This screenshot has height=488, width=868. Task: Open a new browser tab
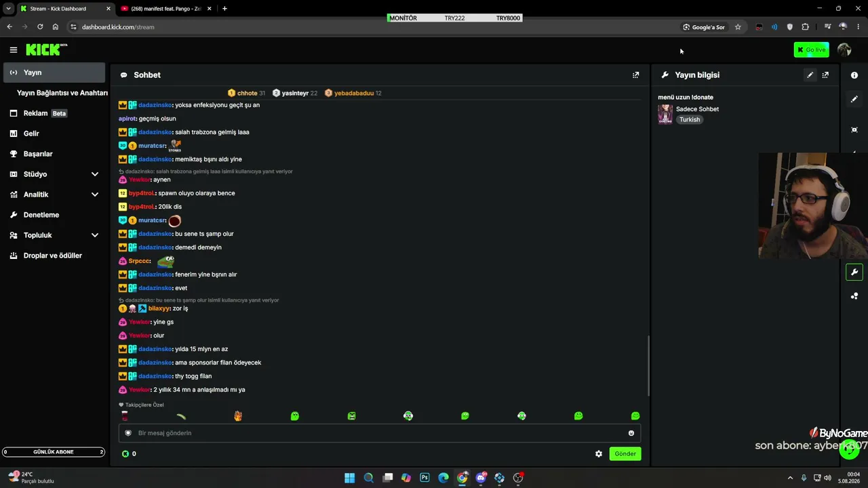224,9
